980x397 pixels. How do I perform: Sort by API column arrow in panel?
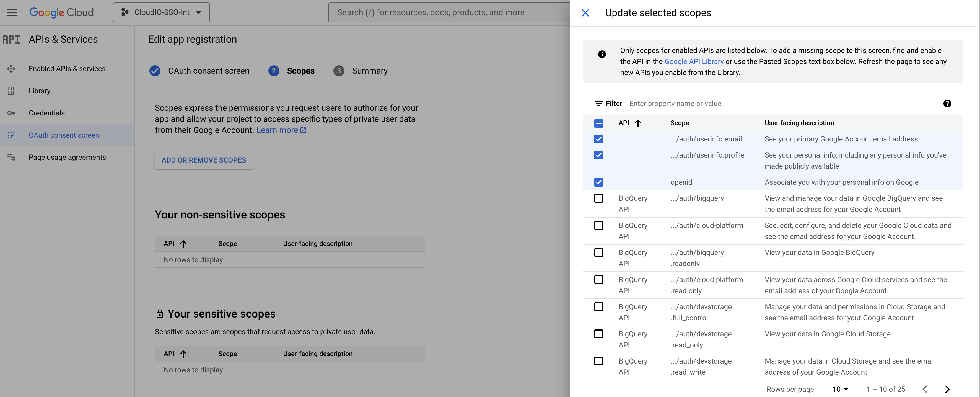(638, 123)
